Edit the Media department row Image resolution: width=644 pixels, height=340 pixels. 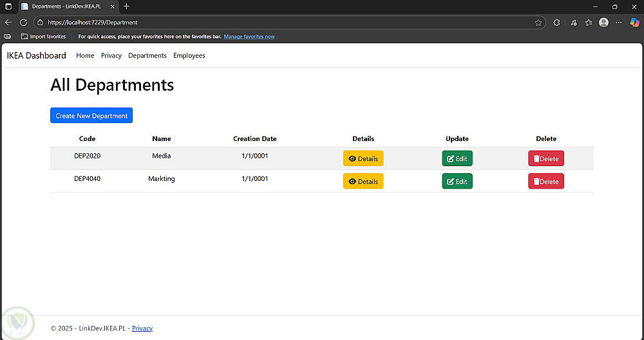pyautogui.click(x=457, y=158)
